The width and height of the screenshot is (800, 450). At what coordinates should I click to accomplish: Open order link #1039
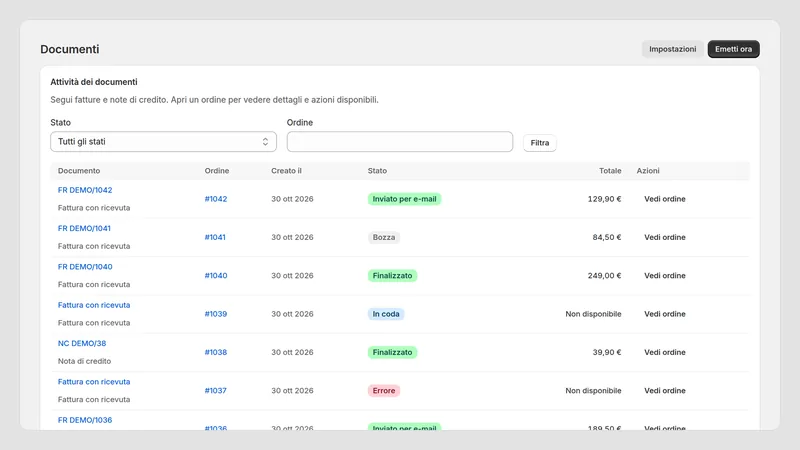click(216, 314)
